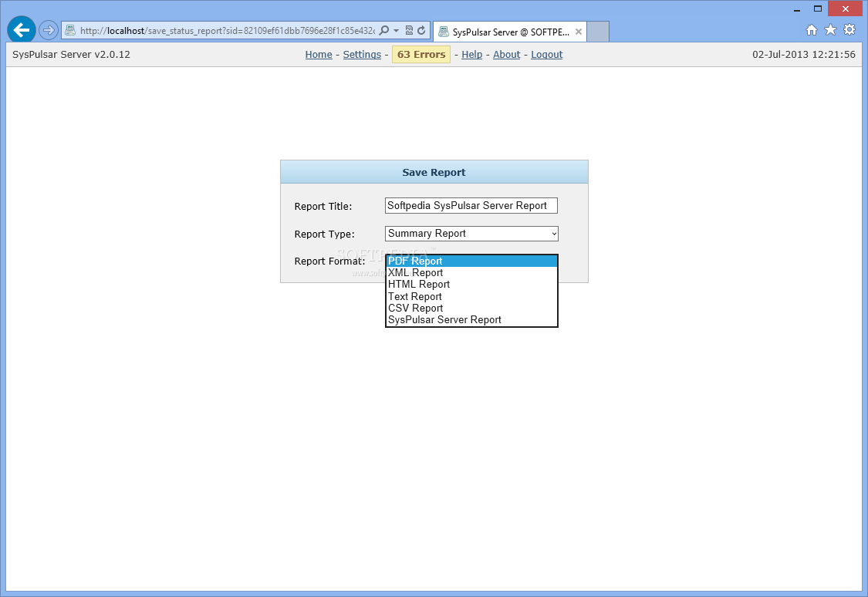Click the SysPulsar Server v2.0.12 text

click(x=72, y=54)
